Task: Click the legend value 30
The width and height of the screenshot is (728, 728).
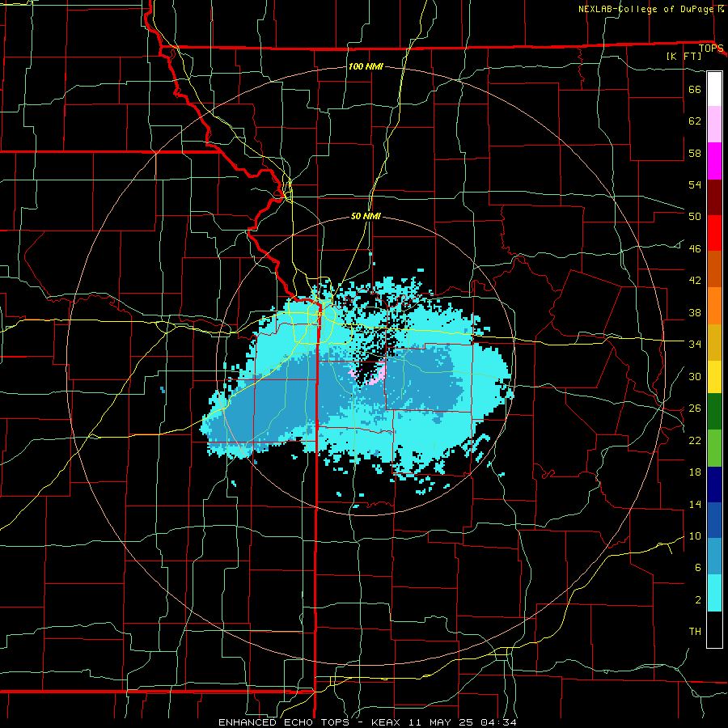Action: 695,376
